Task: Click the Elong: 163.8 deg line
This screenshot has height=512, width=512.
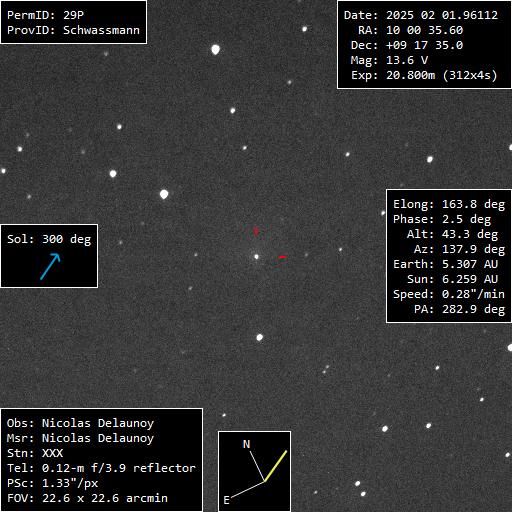Action: tap(449, 204)
